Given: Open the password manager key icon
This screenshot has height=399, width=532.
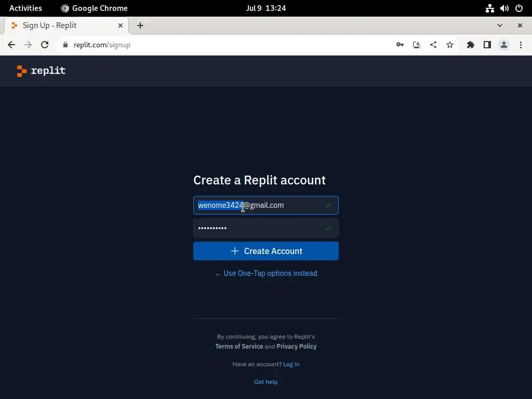Looking at the screenshot, I should pos(400,45).
